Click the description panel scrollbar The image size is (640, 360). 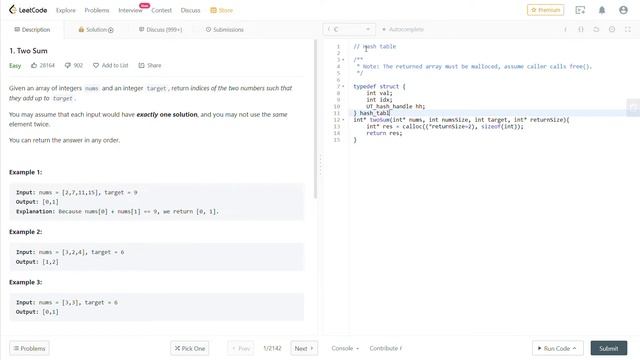pos(315,119)
